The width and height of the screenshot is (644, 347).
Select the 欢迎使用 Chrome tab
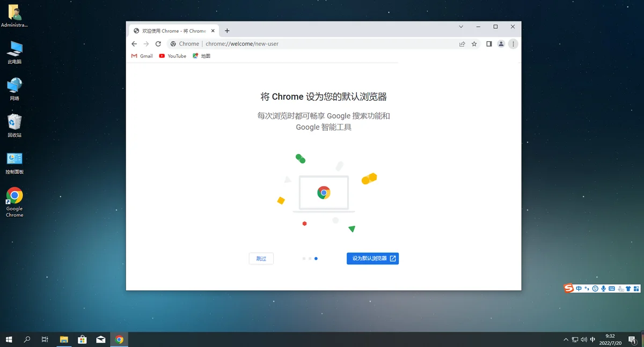(x=174, y=31)
